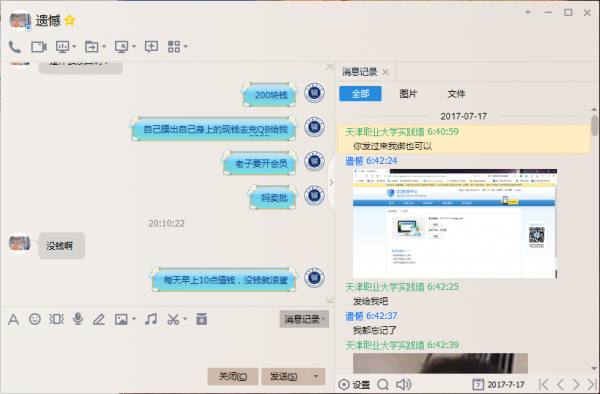Open the apps grid icon
Viewport: 600px width, 394px height.
[174, 47]
